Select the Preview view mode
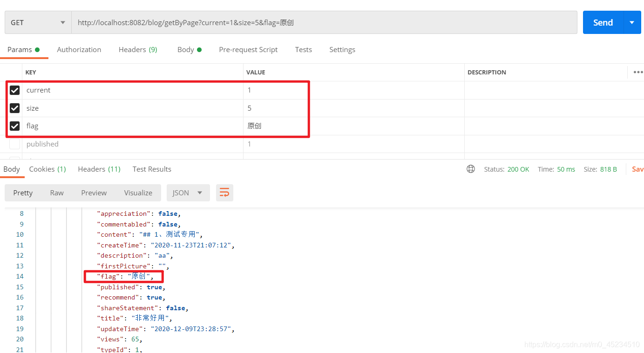This screenshot has height=353, width=644. [x=94, y=193]
